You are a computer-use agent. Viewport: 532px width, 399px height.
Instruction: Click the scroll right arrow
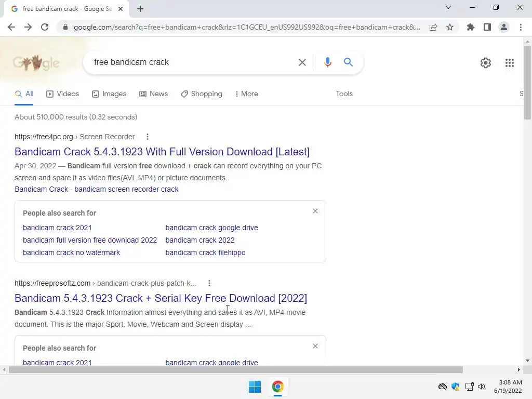[518, 370]
